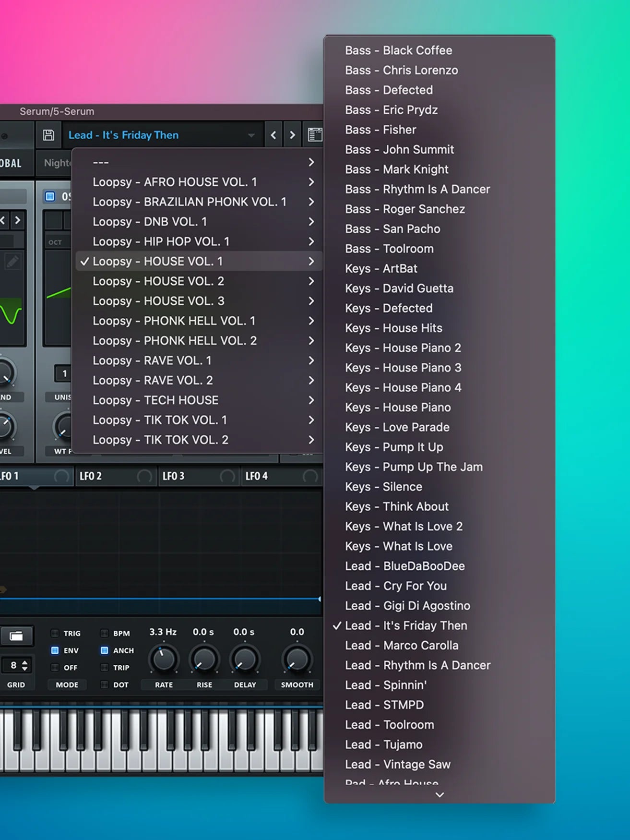Adjust the LFO RISE knob
This screenshot has height=840, width=630.
[204, 660]
